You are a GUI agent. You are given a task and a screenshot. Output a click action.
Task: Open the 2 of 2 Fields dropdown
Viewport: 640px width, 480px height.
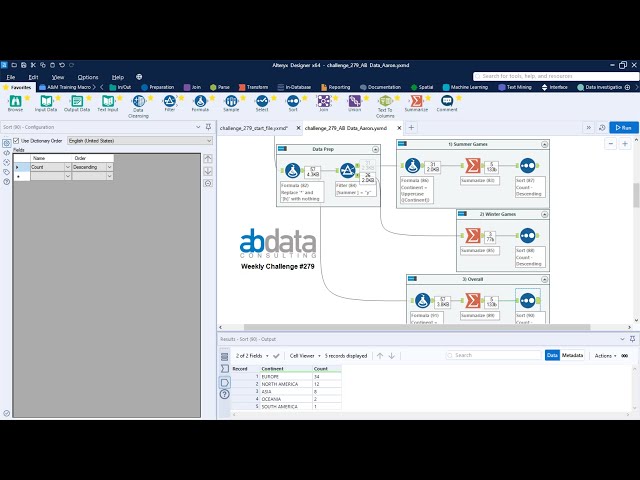pos(252,356)
